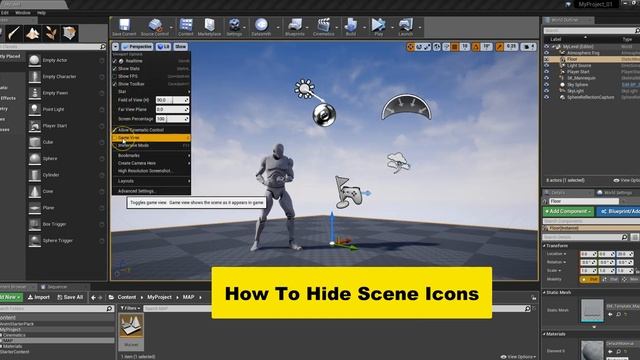This screenshot has width=640, height=360.
Task: Click the MyProject breadcrumb path link
Action: coord(159,297)
